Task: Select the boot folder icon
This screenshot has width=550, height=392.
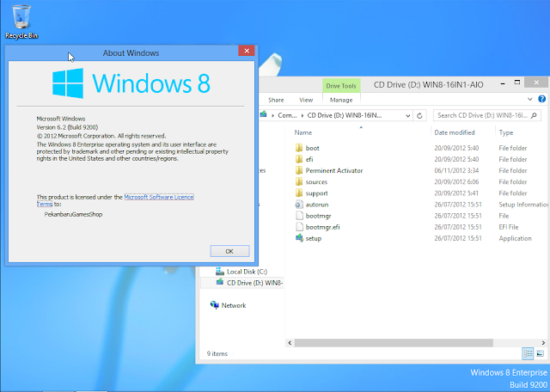Action: (299, 148)
